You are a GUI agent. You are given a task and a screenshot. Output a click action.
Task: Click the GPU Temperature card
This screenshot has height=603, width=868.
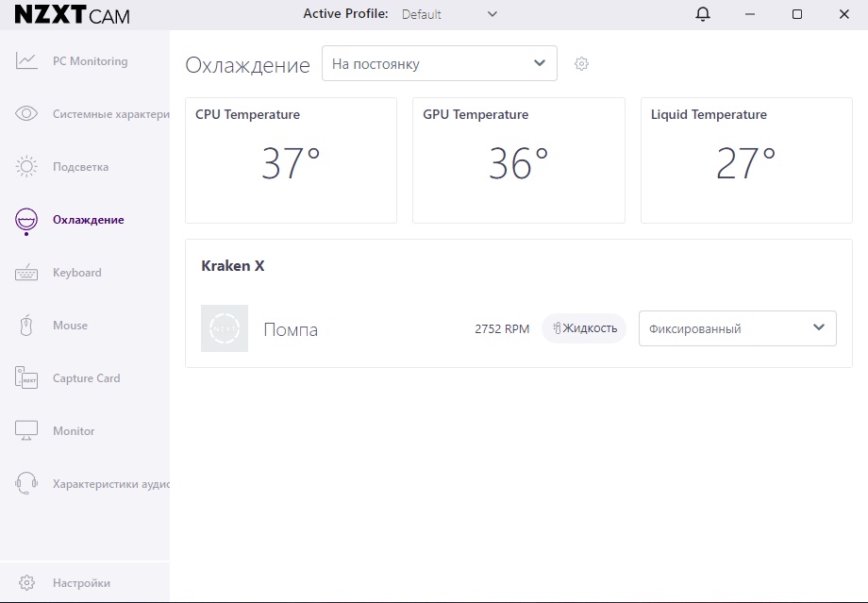click(518, 160)
